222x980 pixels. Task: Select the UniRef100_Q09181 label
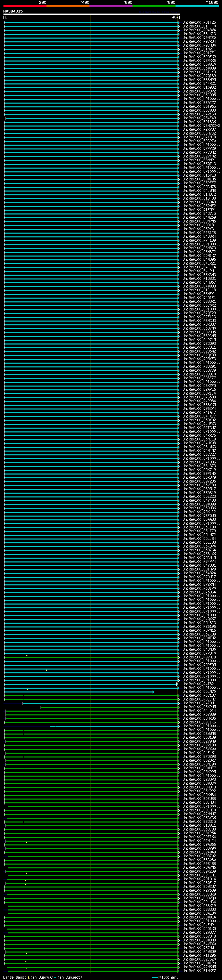[199, 225]
